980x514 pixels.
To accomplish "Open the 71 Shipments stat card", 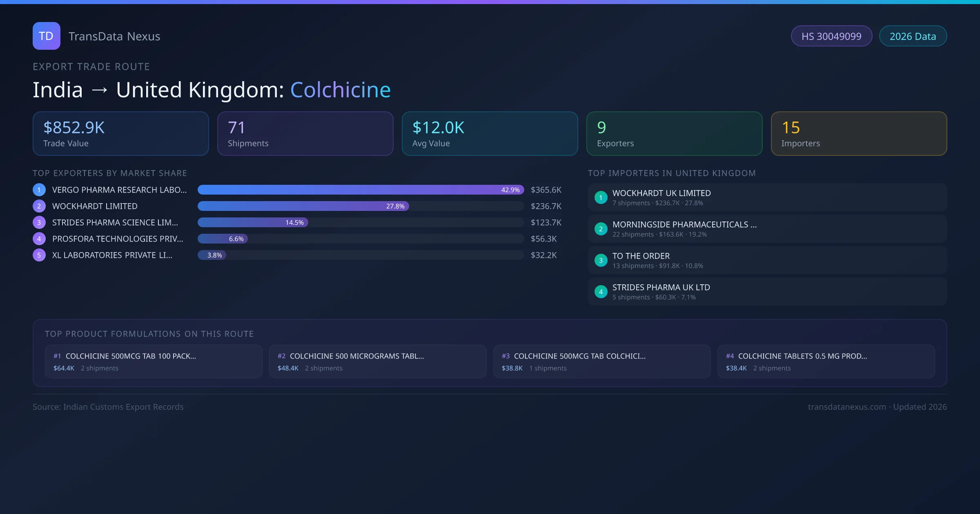I will 305,133.
